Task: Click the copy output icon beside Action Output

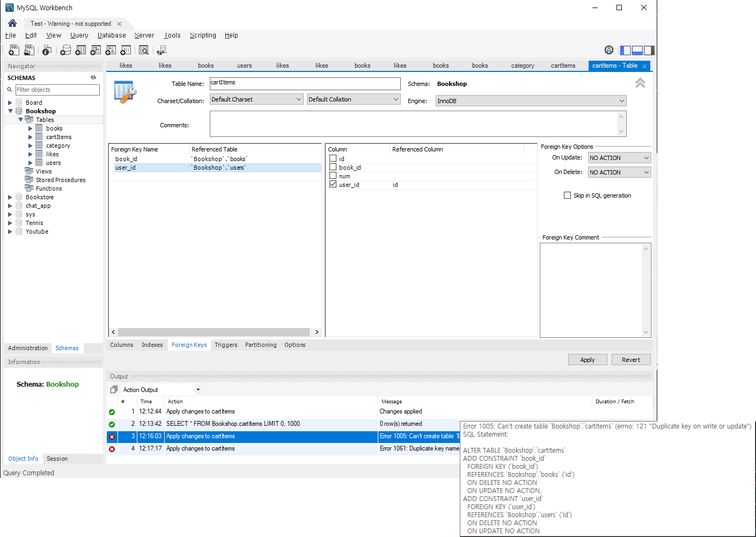Action: 114,390
